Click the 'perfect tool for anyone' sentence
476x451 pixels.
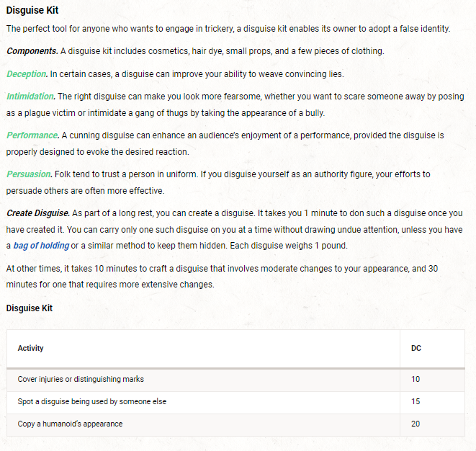pos(228,29)
